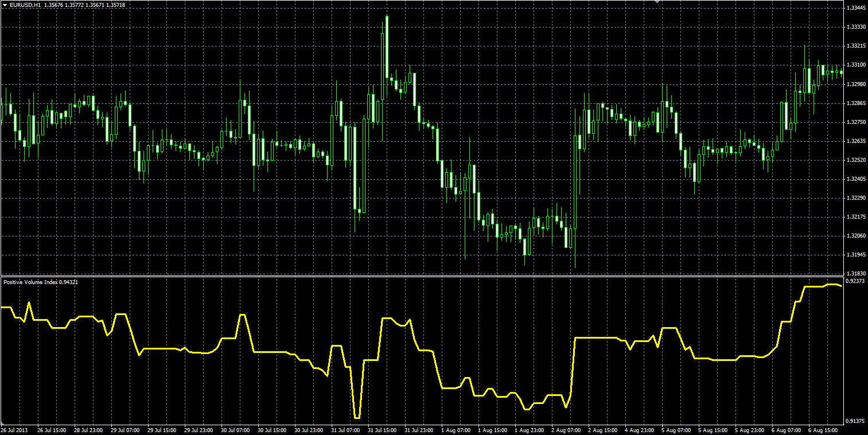Select the EURUSD,H1 chart title text

(25, 5)
